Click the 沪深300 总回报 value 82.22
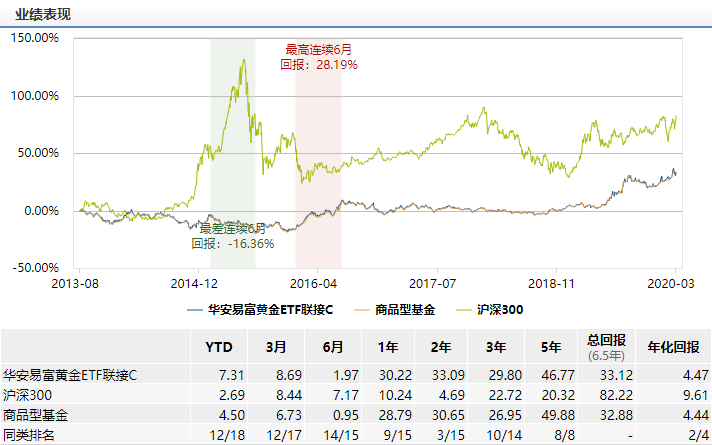 pyautogui.click(x=616, y=395)
